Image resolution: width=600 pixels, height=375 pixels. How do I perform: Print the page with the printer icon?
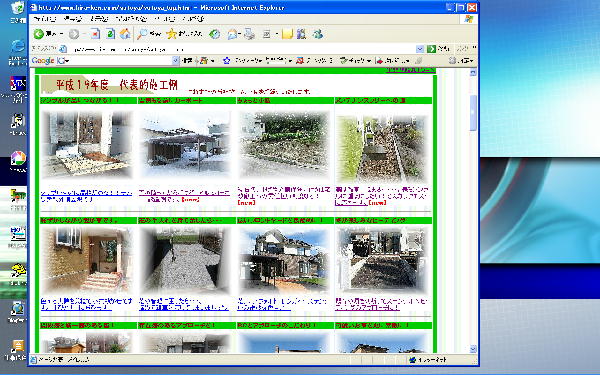point(249,34)
